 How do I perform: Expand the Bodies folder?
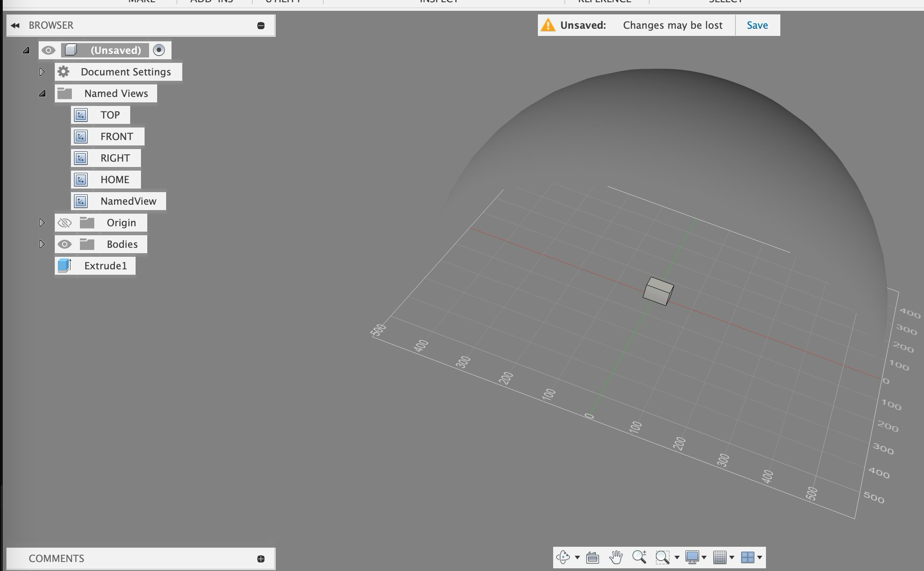tap(42, 244)
